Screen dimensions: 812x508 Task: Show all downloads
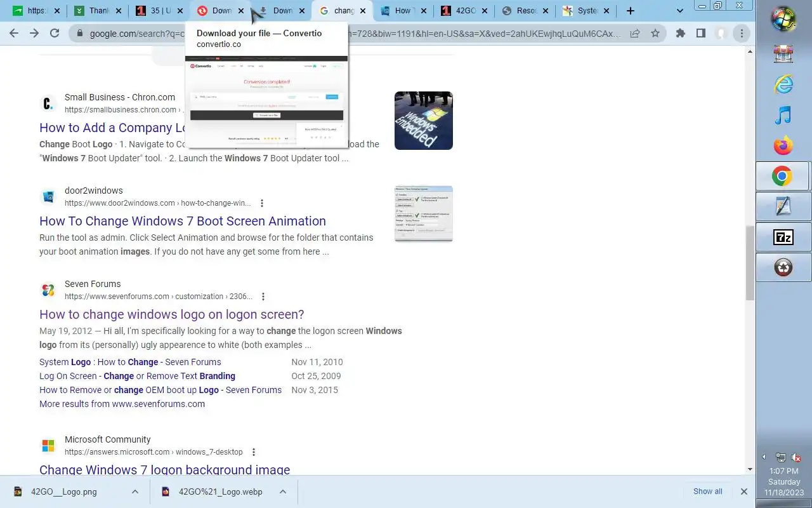pos(707,491)
